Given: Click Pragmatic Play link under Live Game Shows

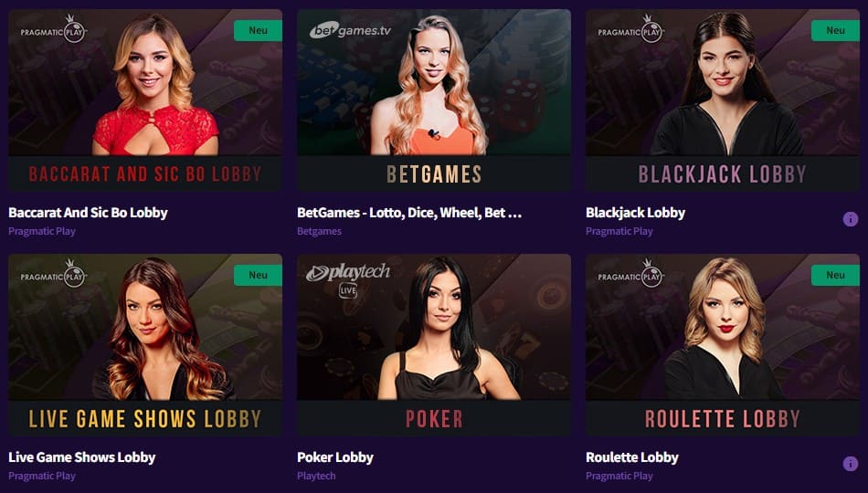Looking at the screenshot, I should coord(42,476).
